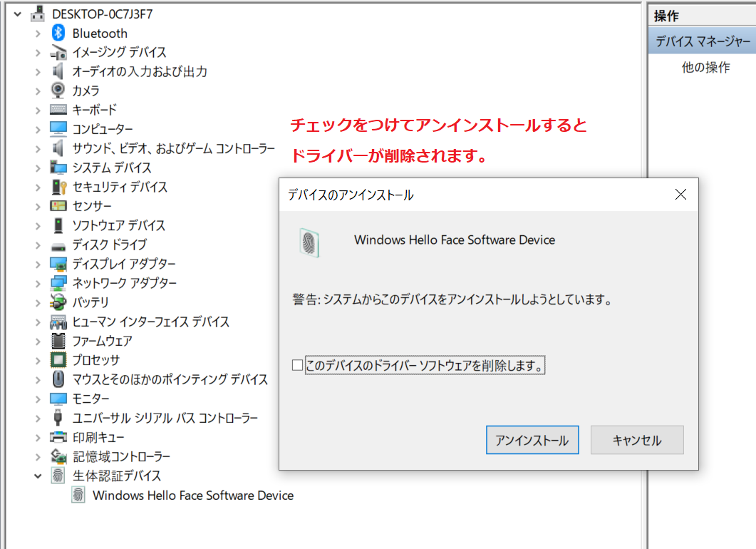Enable the driver software deletion checkbox
Image resolution: width=756 pixels, height=549 pixels.
298,366
